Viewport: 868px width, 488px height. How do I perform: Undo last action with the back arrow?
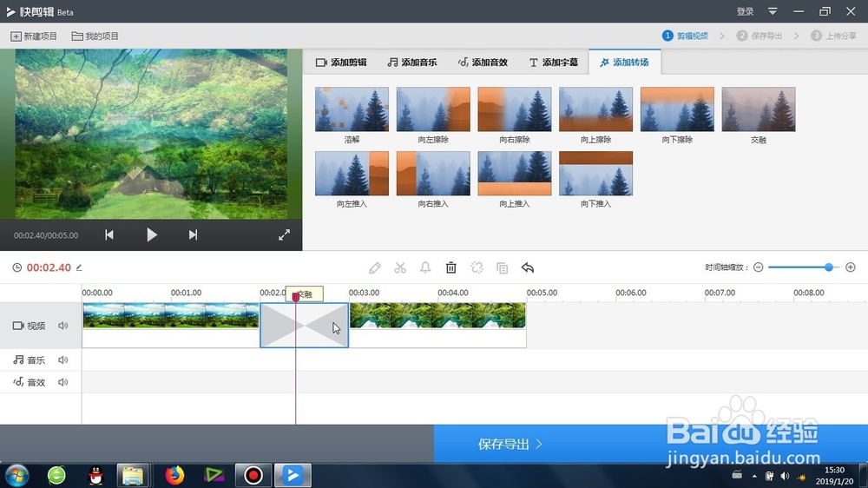tap(528, 268)
